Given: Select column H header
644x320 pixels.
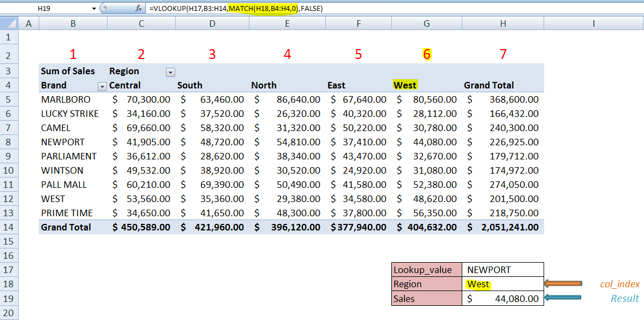Looking at the screenshot, I should click(x=503, y=24).
